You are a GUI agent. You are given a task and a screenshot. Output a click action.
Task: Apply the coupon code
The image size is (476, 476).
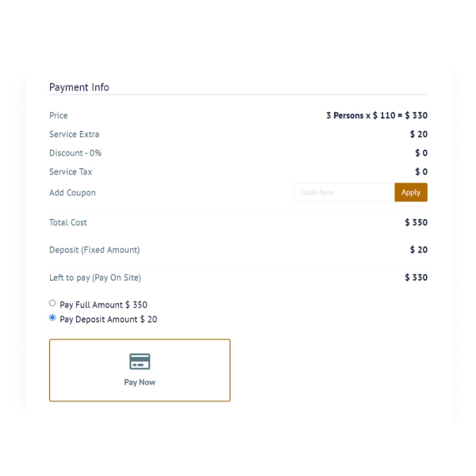pyautogui.click(x=410, y=192)
